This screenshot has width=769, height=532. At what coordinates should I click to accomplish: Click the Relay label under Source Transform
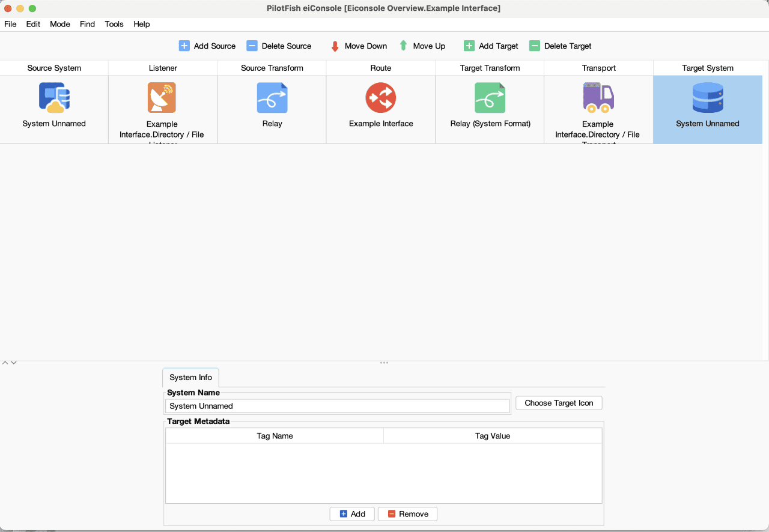coord(272,124)
